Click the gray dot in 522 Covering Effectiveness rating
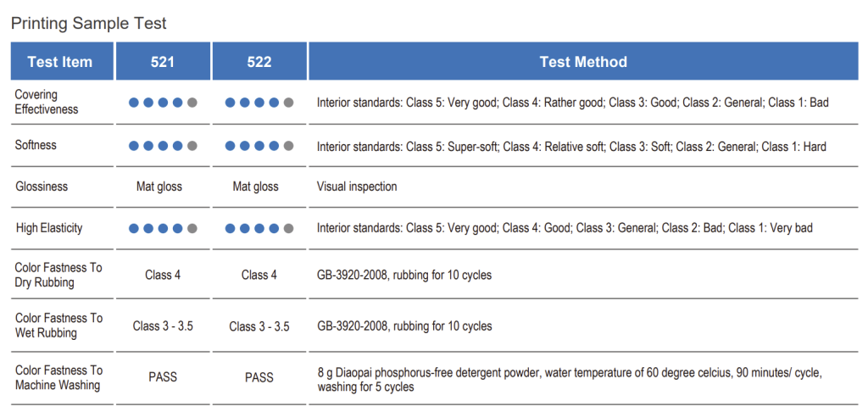This screenshot has height=412, width=868. (x=289, y=103)
